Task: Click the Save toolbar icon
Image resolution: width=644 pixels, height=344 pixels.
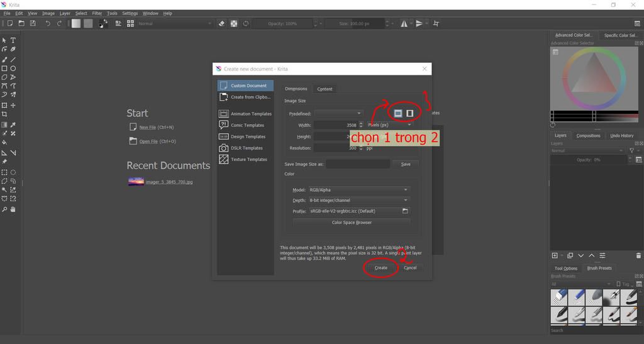Action: [33, 23]
